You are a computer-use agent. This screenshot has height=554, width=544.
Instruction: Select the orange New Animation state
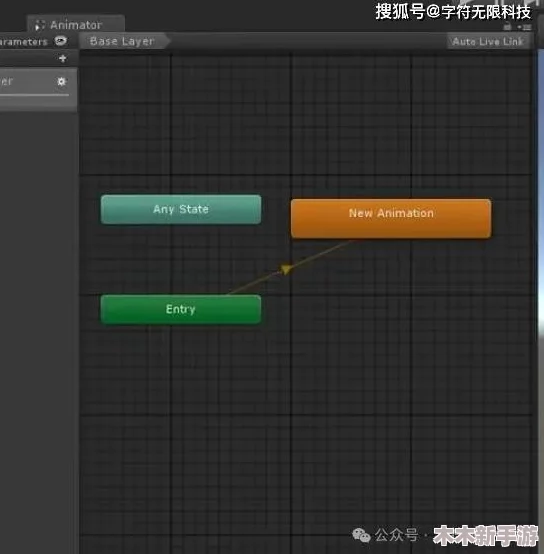coord(391,218)
